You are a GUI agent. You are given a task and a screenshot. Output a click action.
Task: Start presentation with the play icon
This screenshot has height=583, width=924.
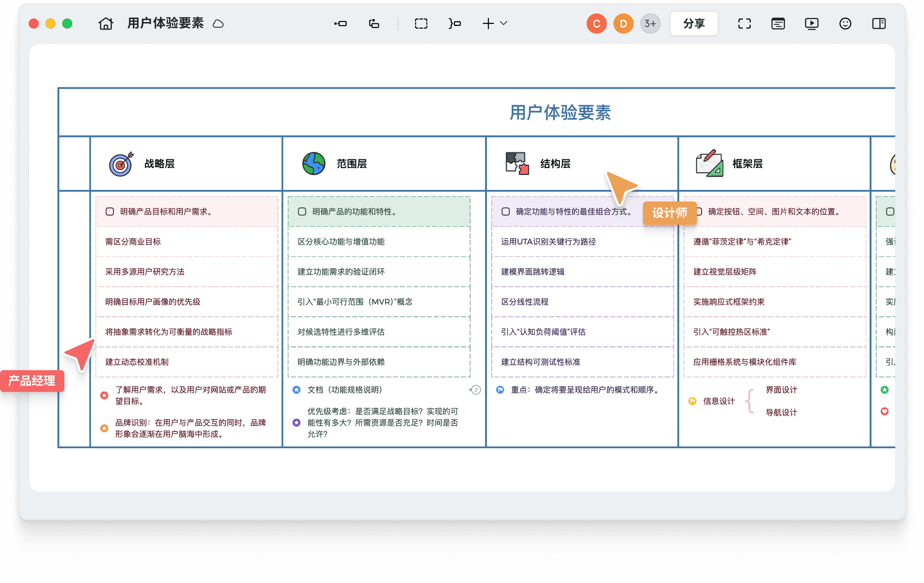(811, 24)
